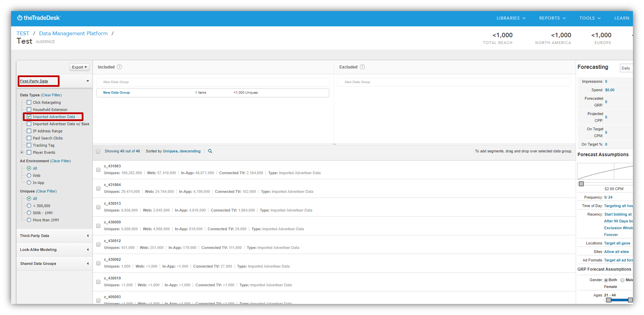Open the help icon next to Included
The height and width of the screenshot is (315, 644).
coord(119,67)
